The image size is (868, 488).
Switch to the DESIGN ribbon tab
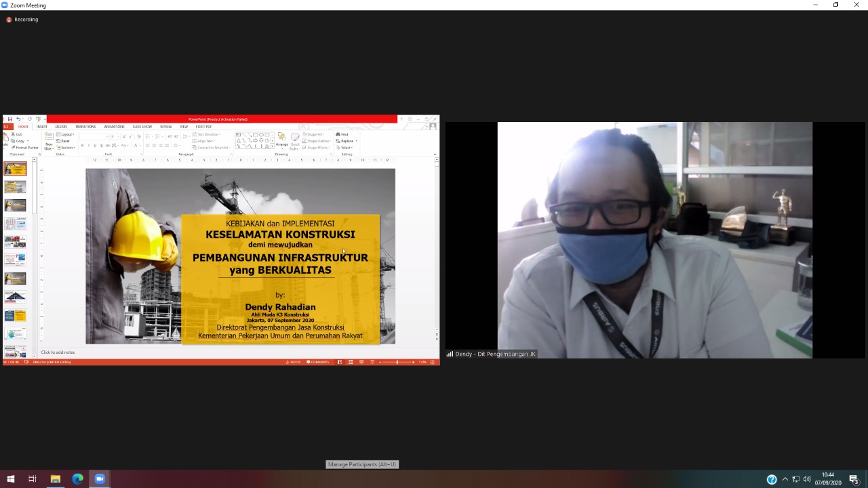click(61, 127)
